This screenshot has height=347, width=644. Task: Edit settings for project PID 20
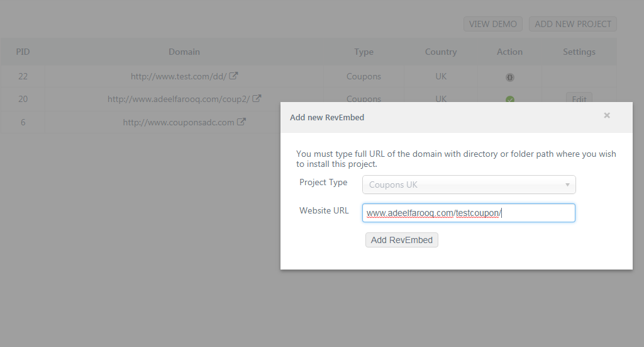click(579, 99)
